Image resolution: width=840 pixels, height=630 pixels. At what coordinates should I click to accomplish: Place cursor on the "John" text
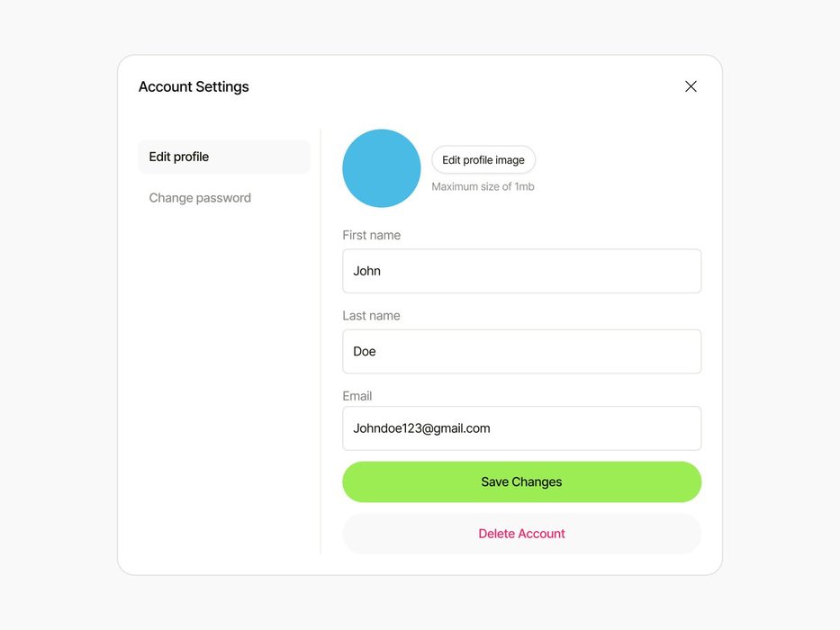click(x=367, y=271)
